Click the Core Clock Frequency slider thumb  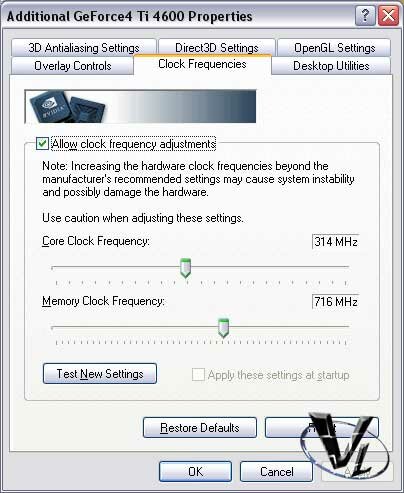point(185,268)
